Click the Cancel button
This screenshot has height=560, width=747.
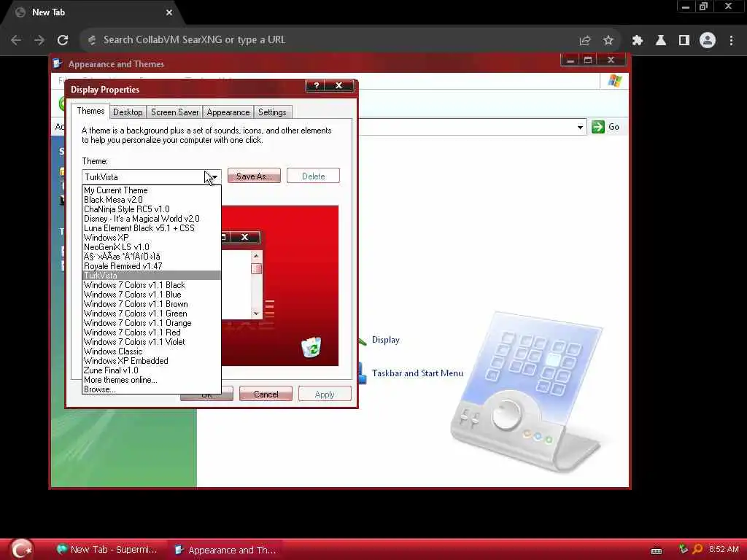click(266, 394)
